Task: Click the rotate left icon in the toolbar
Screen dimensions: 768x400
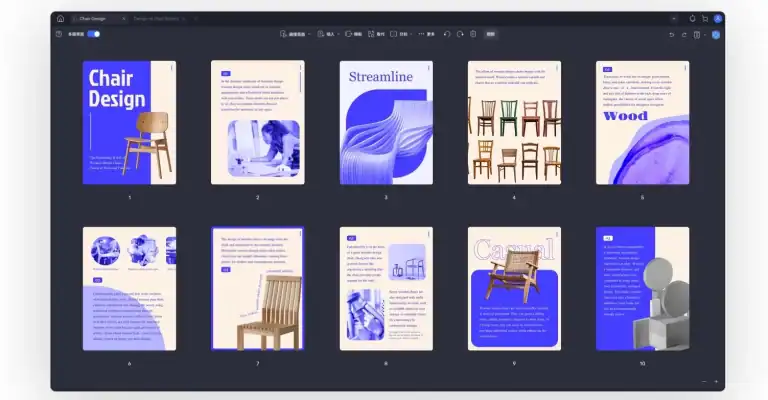Action: 446,34
